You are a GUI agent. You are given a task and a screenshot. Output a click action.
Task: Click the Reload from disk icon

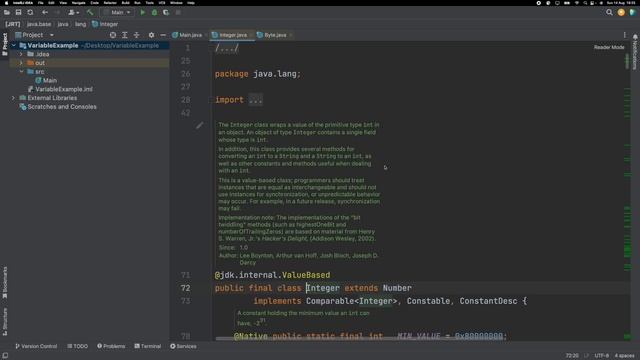[x=30, y=13]
